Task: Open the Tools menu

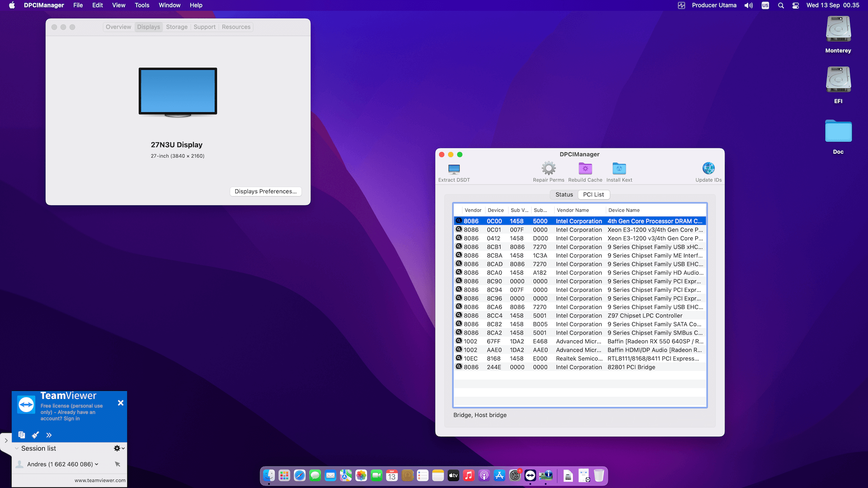Action: (x=142, y=5)
